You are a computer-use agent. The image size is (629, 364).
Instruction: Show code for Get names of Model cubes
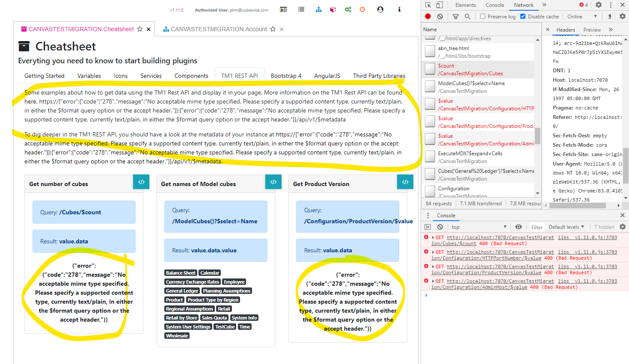[x=273, y=182]
